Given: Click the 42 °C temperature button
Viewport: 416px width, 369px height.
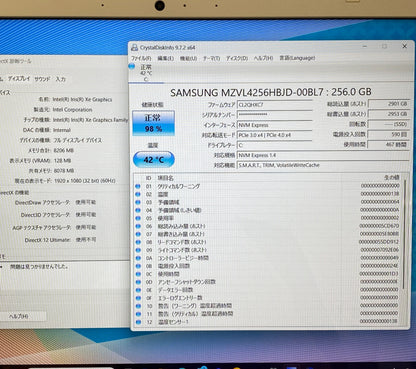Looking at the screenshot, I should pyautogui.click(x=154, y=159).
